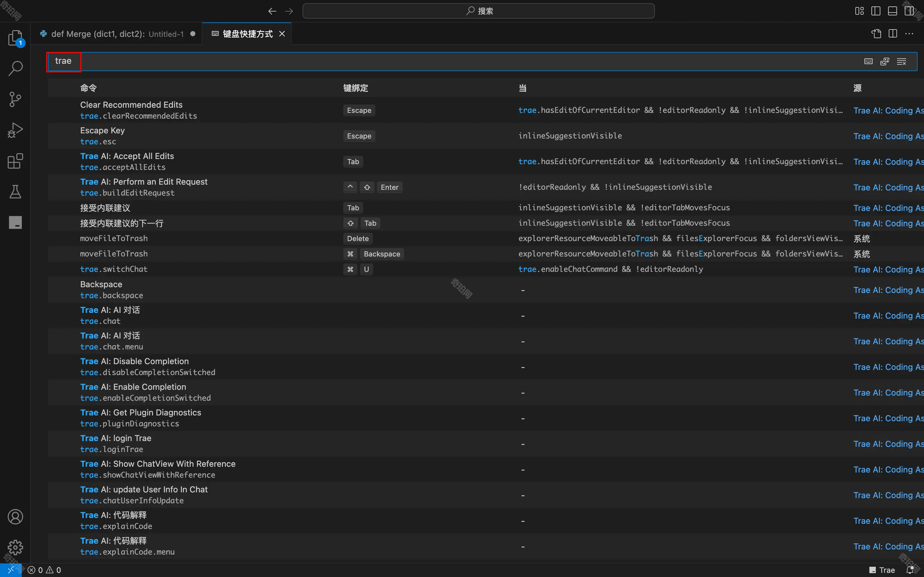Clear keybindings search input icon
924x577 pixels.
[902, 62]
